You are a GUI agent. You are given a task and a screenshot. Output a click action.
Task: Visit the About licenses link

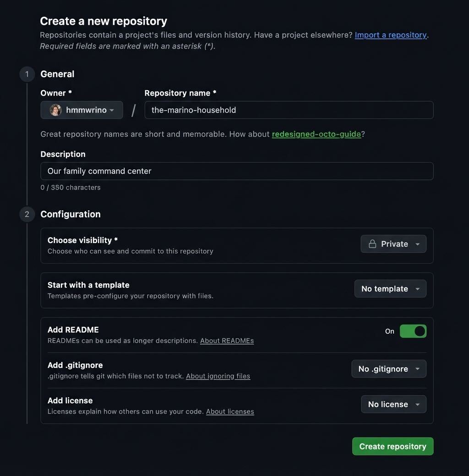pyautogui.click(x=230, y=411)
